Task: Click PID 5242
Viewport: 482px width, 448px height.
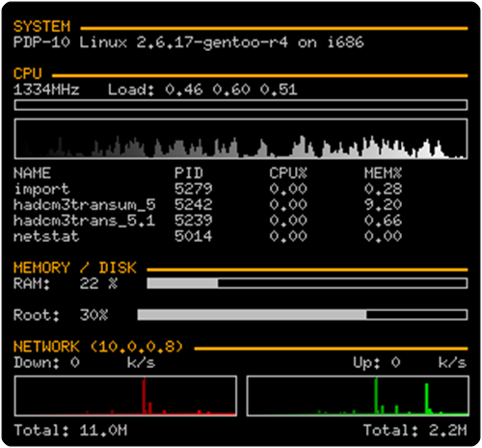Action: pyautogui.click(x=194, y=204)
